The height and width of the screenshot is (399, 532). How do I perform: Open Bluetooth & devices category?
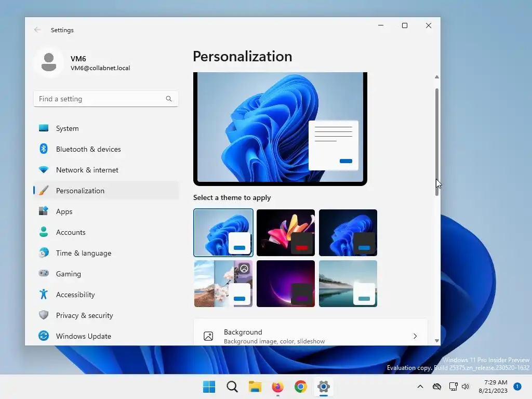106,149
